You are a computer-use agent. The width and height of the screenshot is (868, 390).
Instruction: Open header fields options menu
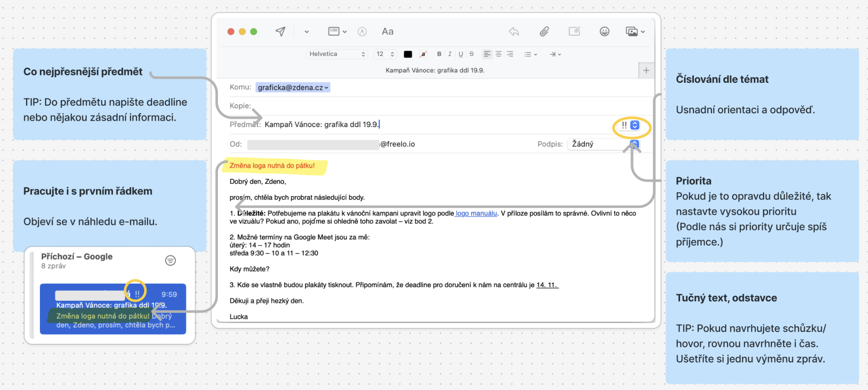coord(337,31)
